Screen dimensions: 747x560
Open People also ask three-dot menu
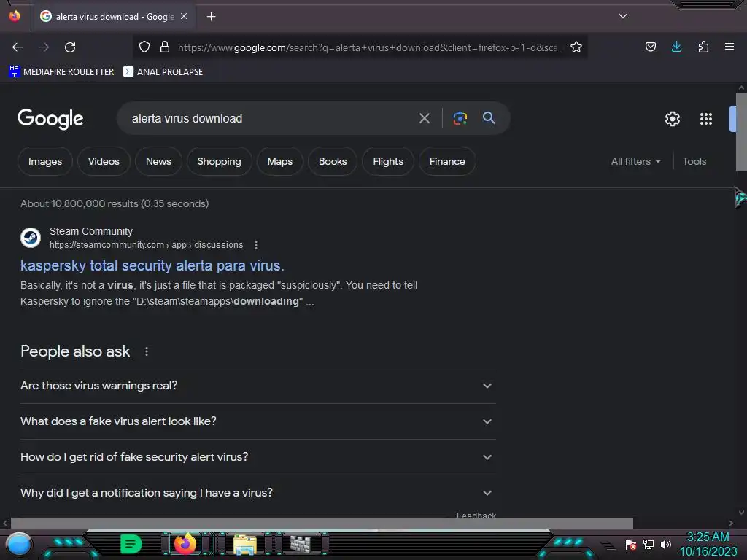pyautogui.click(x=147, y=351)
